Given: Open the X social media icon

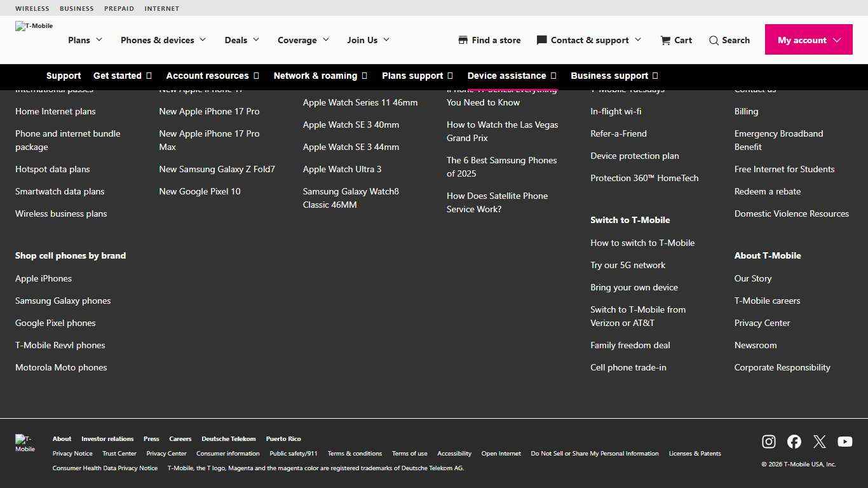Looking at the screenshot, I should [x=820, y=442].
